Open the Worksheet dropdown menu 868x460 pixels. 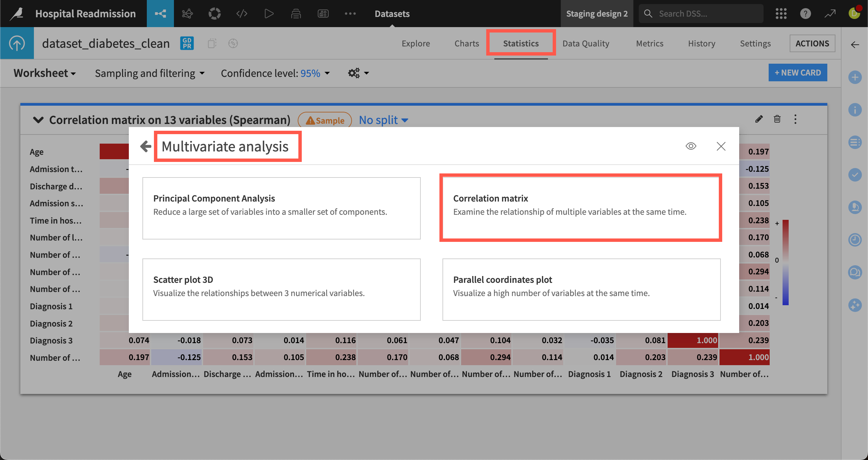44,73
